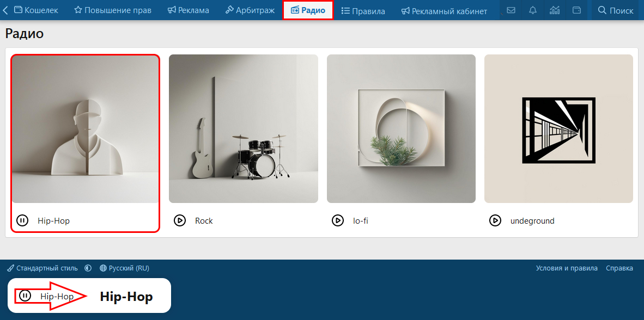This screenshot has height=320, width=644.
Task: Open the Правила navigation item
Action: coord(363,11)
